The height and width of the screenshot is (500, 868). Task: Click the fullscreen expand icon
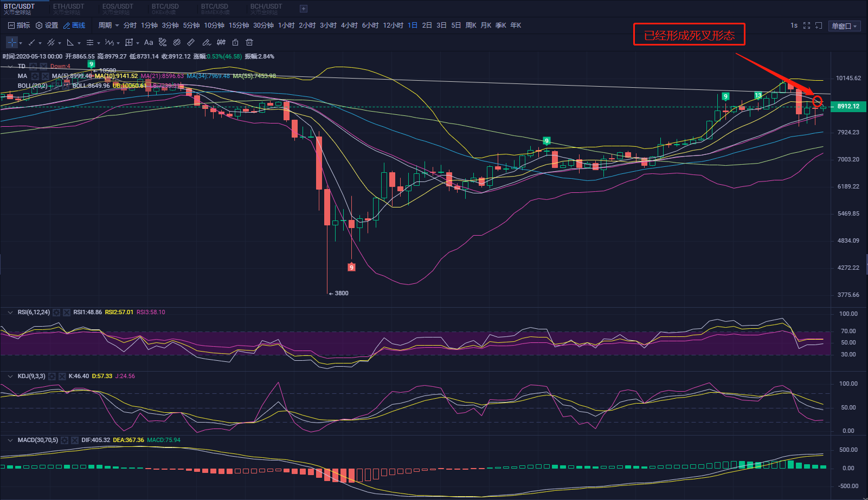coord(807,25)
